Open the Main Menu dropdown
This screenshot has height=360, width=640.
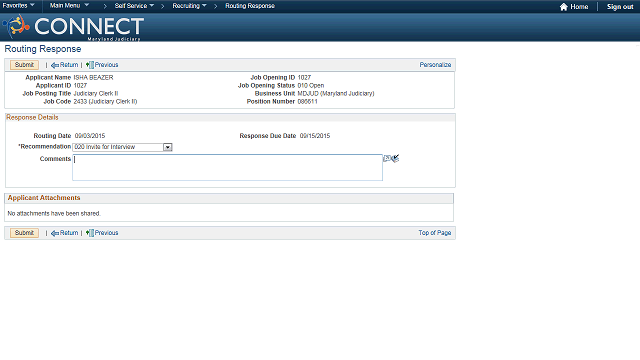pos(69,5)
